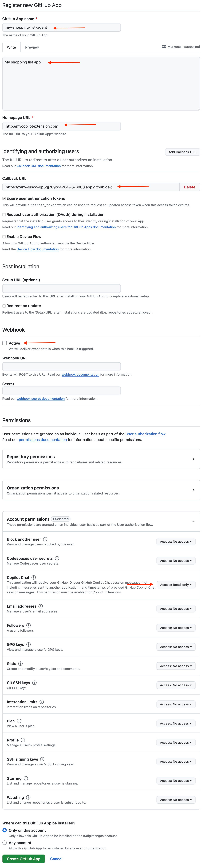Click info icon beside Block another user

point(45,539)
